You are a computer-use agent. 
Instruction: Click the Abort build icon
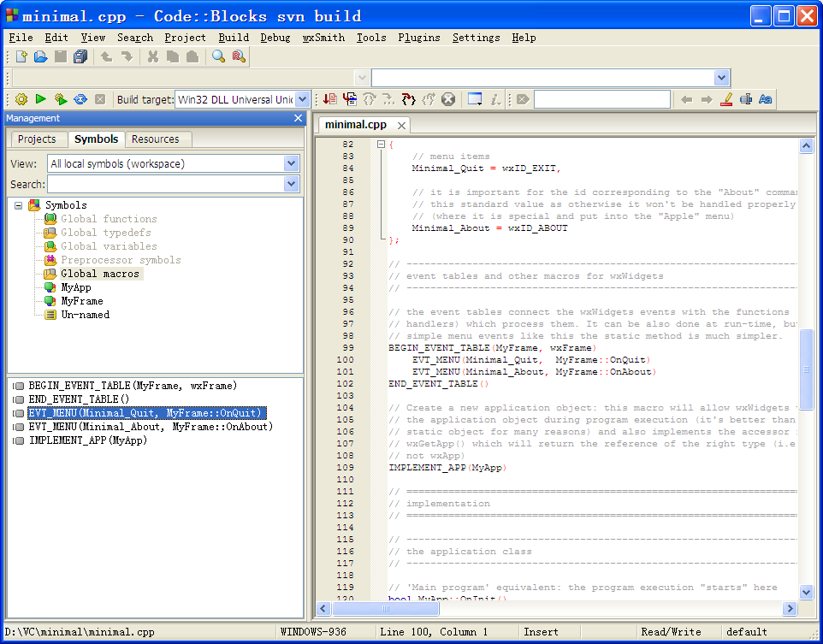(100, 99)
